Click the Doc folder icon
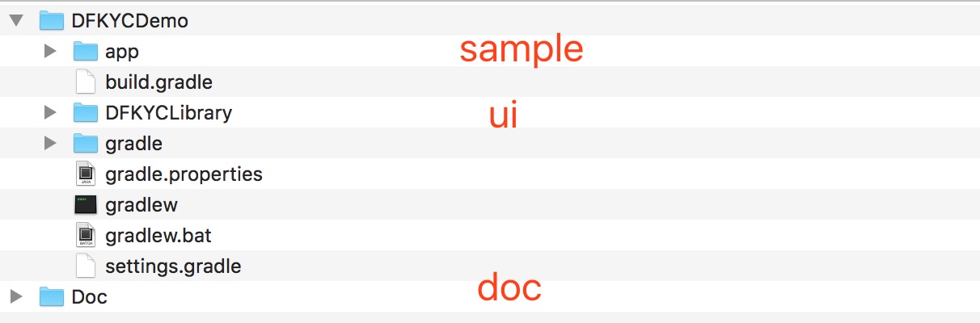The height and width of the screenshot is (323, 980). tap(51, 297)
